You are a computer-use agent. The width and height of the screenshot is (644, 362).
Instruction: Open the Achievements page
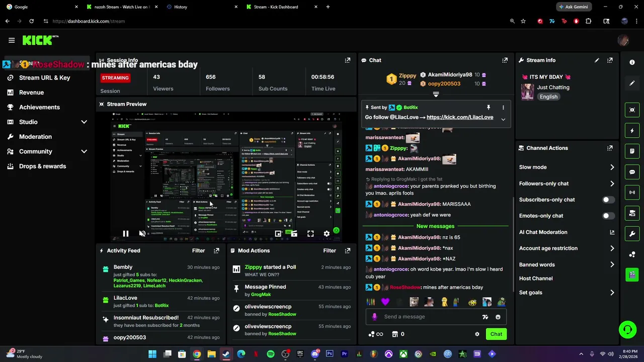tap(39, 107)
